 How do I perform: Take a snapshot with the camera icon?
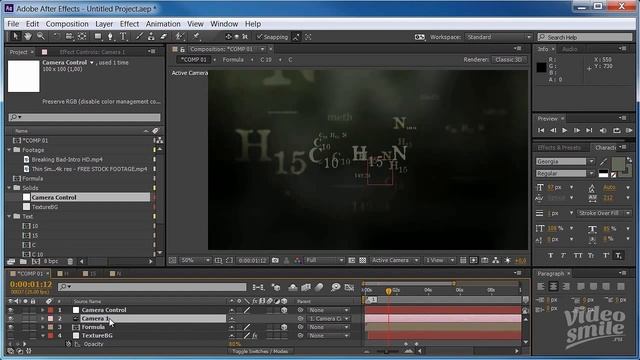point(275,260)
